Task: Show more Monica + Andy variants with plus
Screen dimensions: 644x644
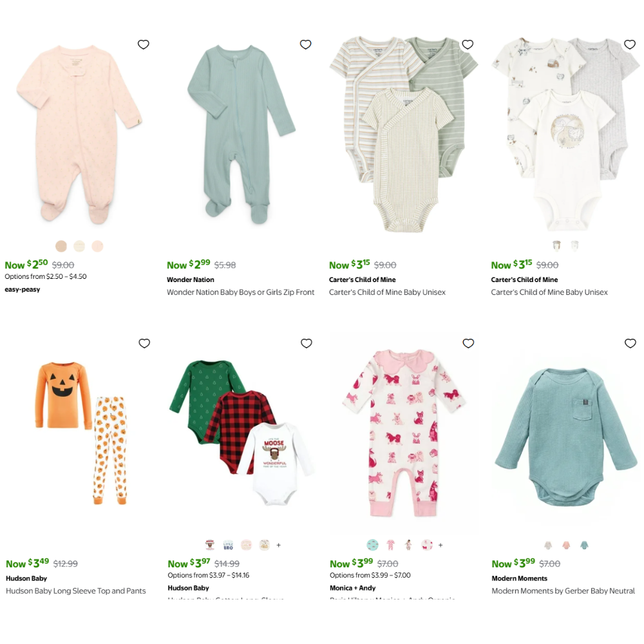Action: [440, 545]
